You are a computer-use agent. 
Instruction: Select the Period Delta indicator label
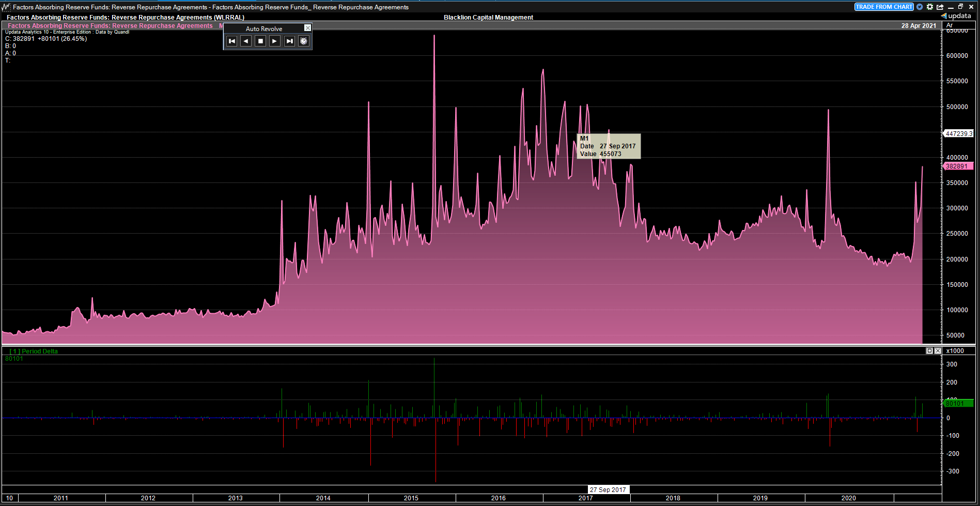pos(34,351)
